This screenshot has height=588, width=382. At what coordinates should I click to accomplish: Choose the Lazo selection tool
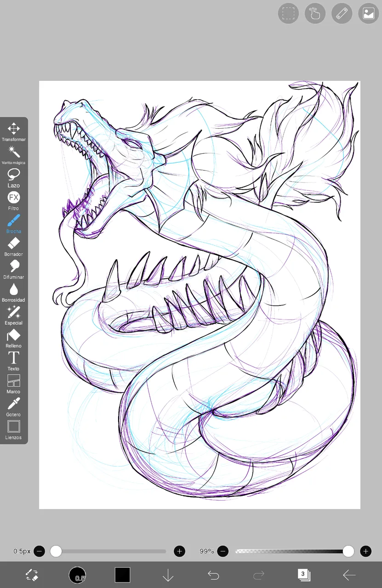13,178
